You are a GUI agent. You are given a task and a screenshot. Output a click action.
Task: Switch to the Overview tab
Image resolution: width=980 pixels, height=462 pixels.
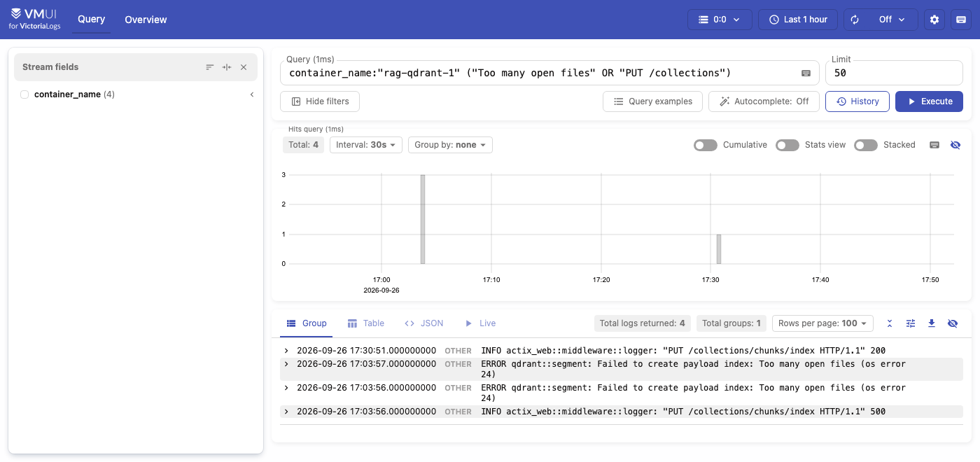[x=146, y=20]
